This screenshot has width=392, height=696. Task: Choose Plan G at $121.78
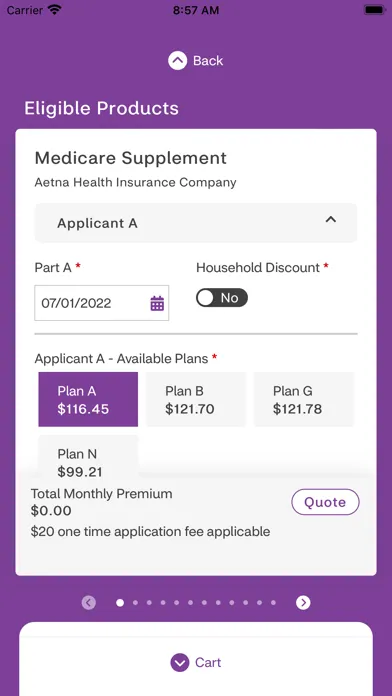(x=304, y=399)
